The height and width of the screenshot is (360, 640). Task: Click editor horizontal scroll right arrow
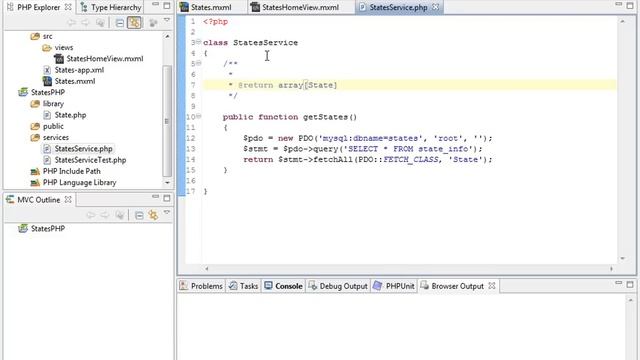click(x=611, y=269)
